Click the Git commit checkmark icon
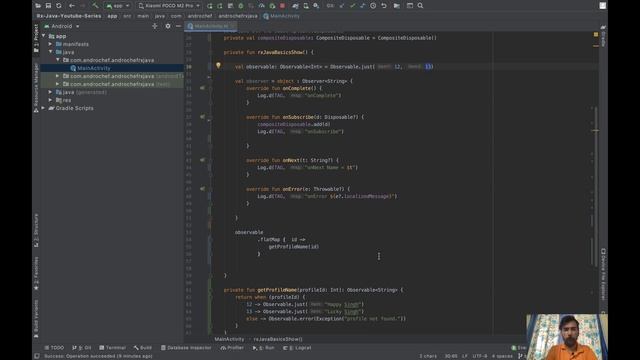Viewport: 640px width, 360px height. [352, 6]
